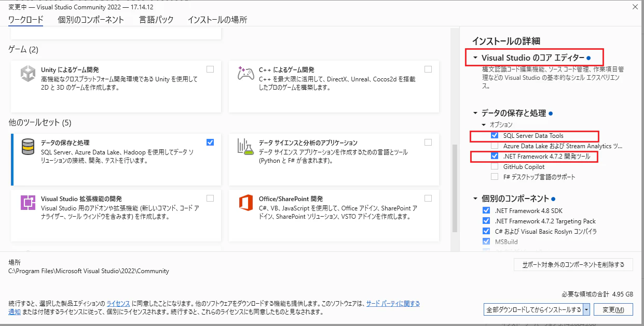Check F# デスクトップ言語のサポート option

point(495,177)
